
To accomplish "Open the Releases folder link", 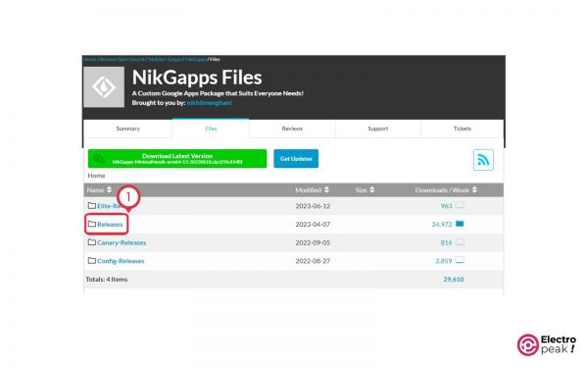I will pyautogui.click(x=110, y=224).
